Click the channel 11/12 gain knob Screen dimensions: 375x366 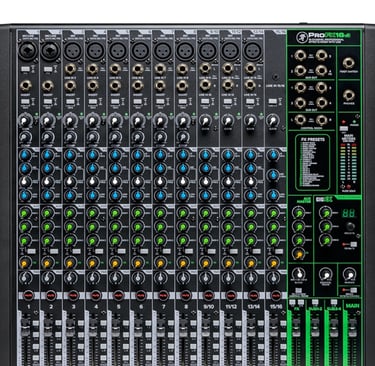[228, 121]
